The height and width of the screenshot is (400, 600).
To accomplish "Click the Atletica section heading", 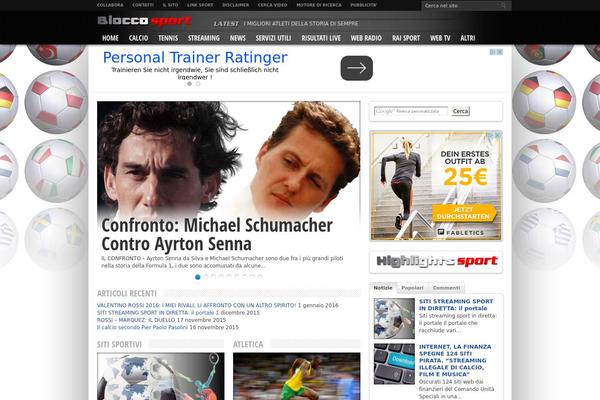I will click(x=248, y=344).
